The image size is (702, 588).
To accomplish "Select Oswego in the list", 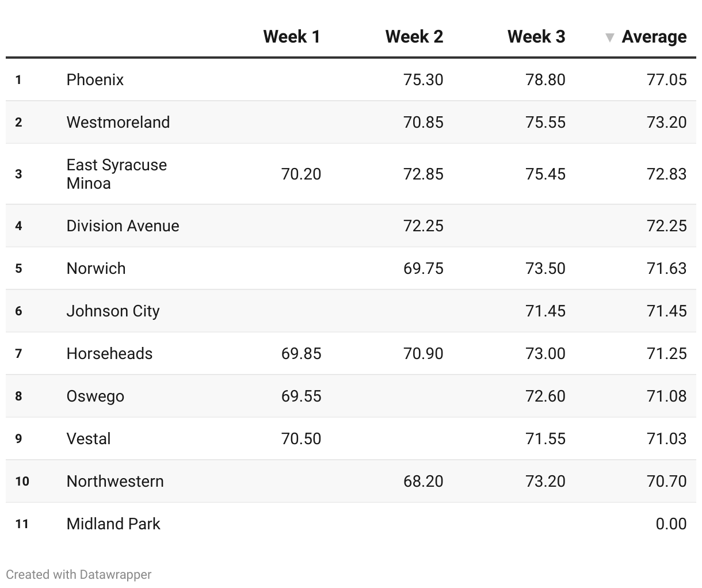I will pos(95,396).
